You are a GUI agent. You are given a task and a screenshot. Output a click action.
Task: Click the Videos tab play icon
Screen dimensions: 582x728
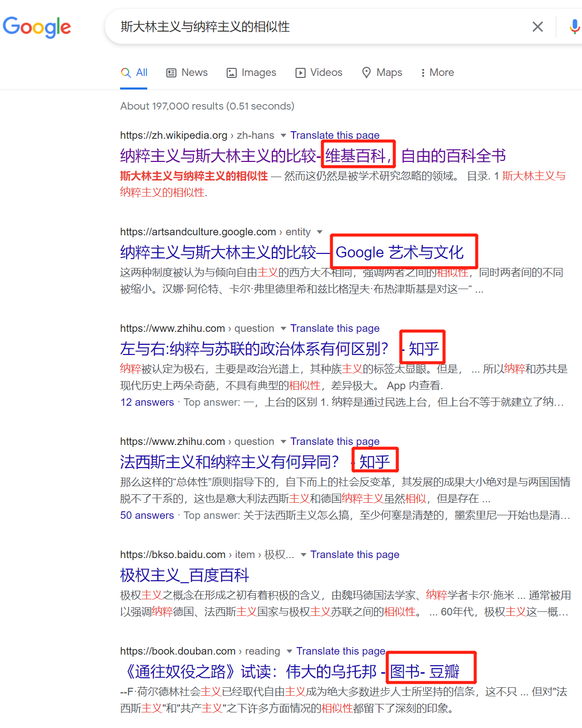(x=301, y=73)
